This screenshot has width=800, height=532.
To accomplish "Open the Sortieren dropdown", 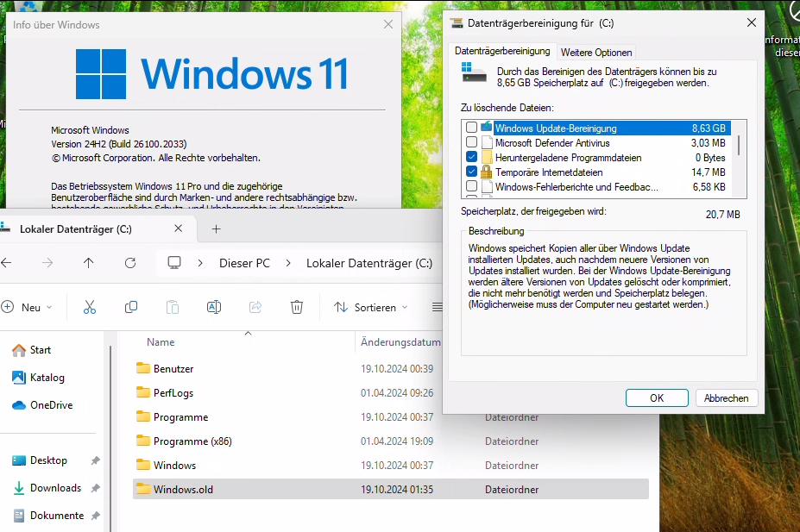I will [x=371, y=307].
